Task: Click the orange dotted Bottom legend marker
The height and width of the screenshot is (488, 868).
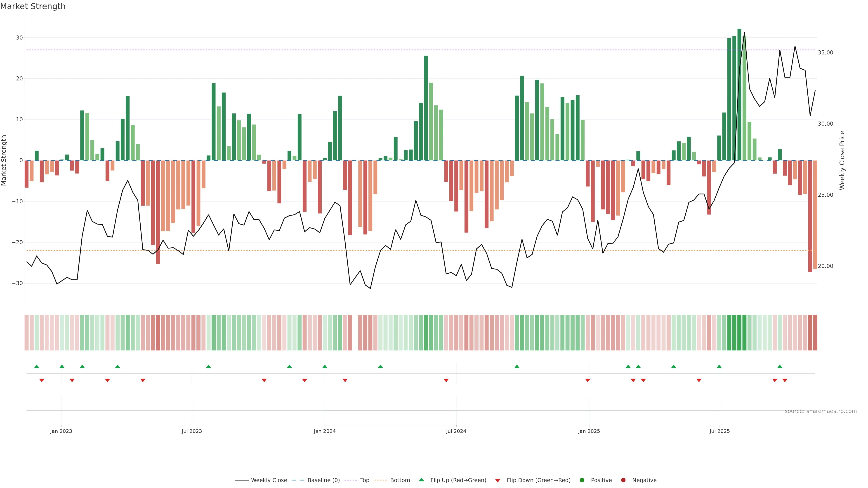Action: 380,480
